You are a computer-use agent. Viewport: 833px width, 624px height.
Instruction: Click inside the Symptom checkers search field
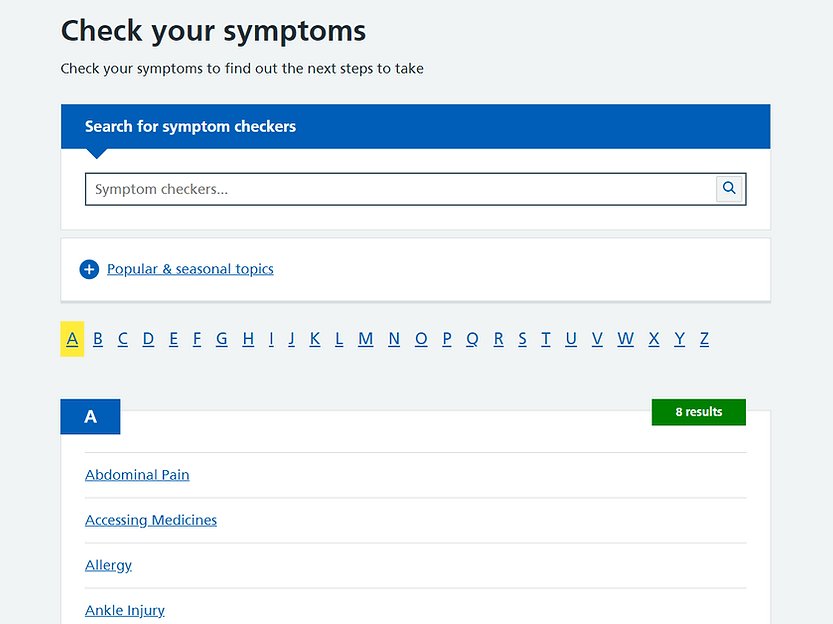point(400,189)
